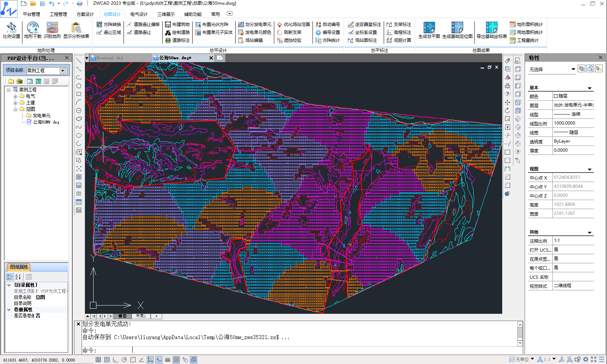
Task: Open the 项目名称 project dropdown
Action: pyautogui.click(x=63, y=71)
